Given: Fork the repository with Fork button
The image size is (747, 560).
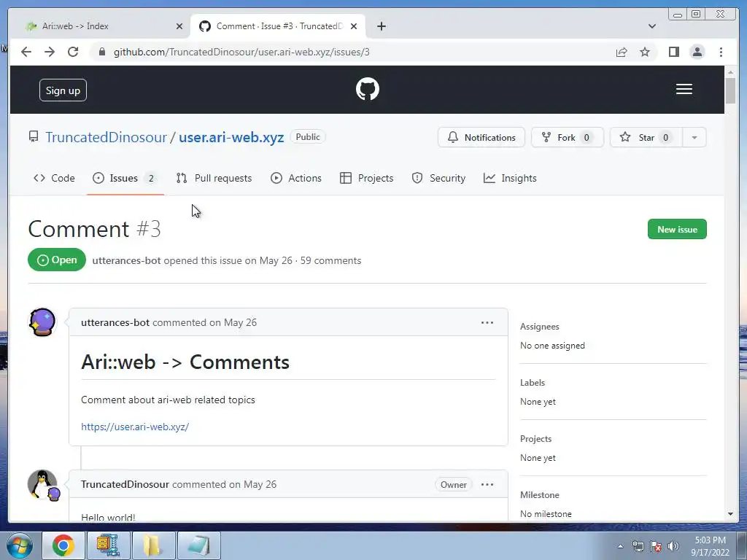Looking at the screenshot, I should [567, 138].
